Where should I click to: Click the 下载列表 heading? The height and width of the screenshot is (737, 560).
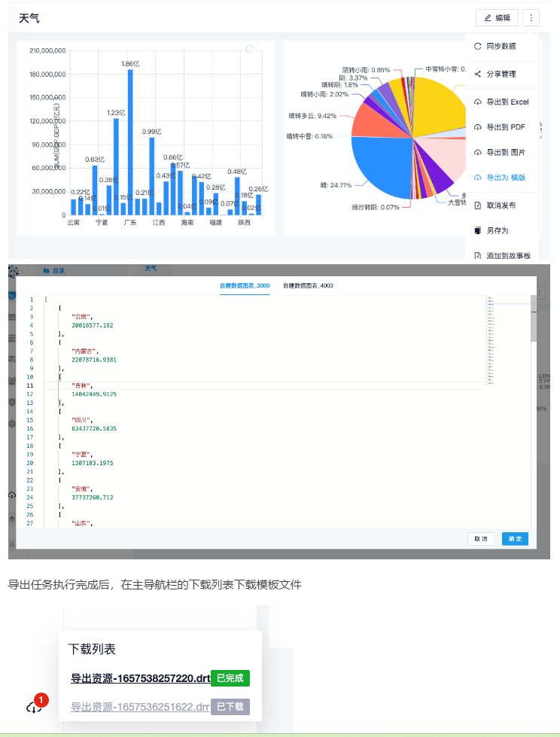click(x=92, y=649)
